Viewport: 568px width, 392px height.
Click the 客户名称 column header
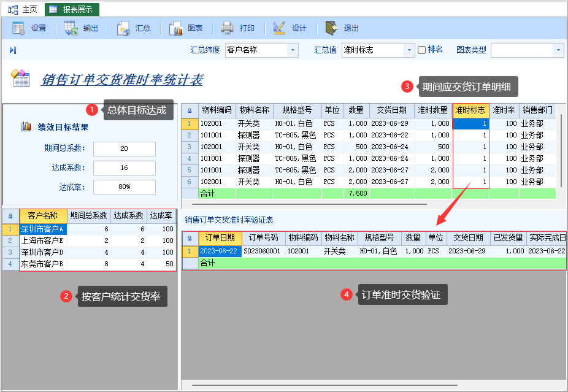(x=43, y=216)
